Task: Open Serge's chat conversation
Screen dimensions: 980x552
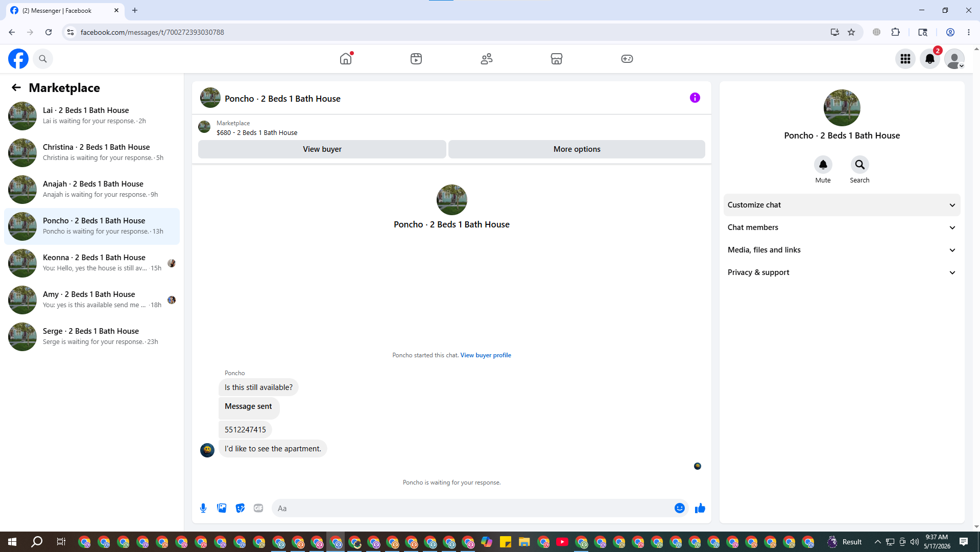Action: point(92,336)
